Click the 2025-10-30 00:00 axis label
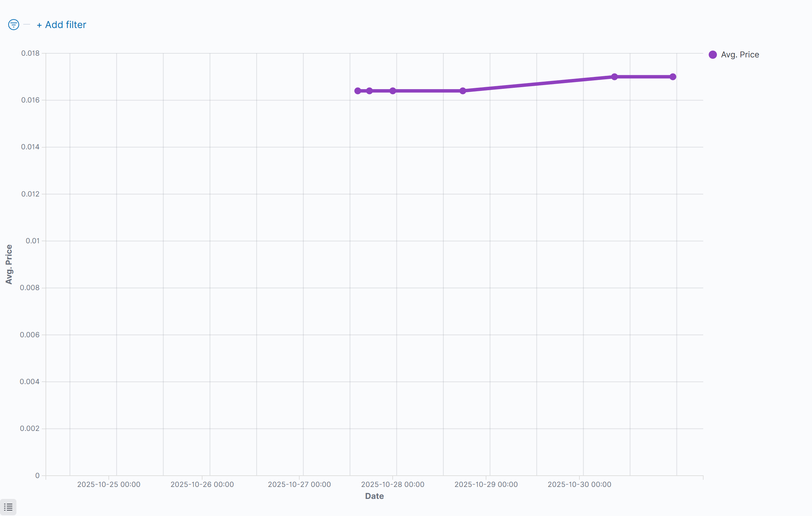 [579, 485]
